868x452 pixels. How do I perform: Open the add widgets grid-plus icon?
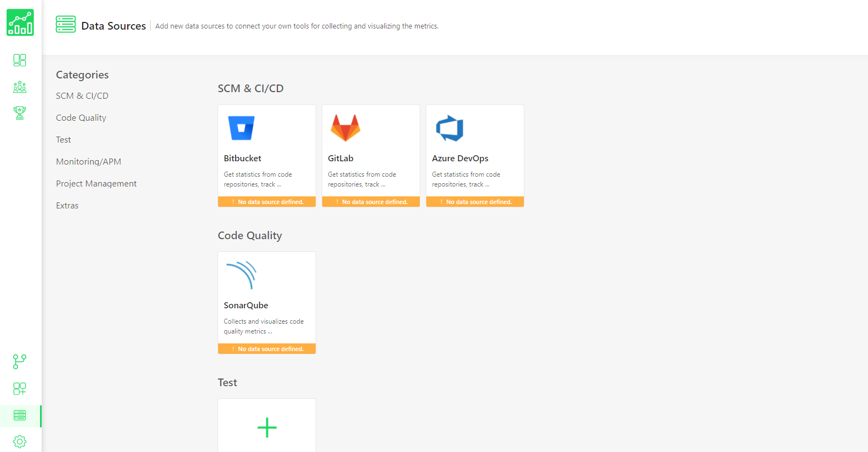click(20, 388)
